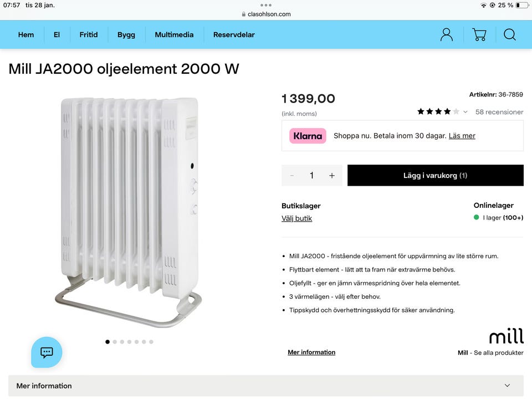Open the shopping cart icon

[x=479, y=34]
